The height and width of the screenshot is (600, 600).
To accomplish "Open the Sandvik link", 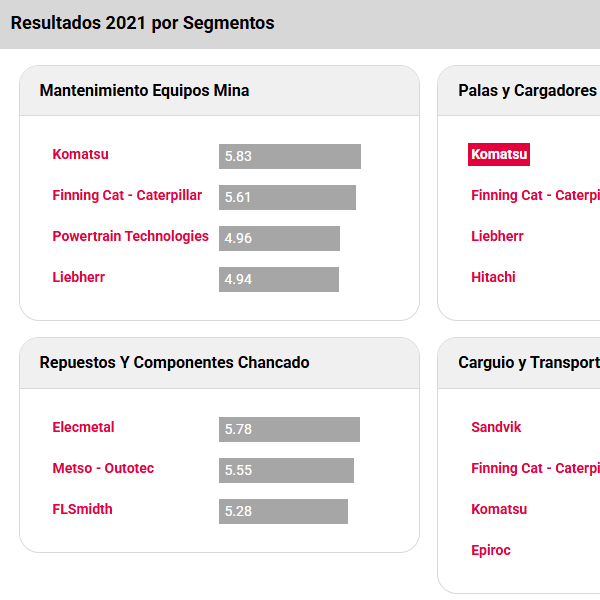I will click(496, 428).
